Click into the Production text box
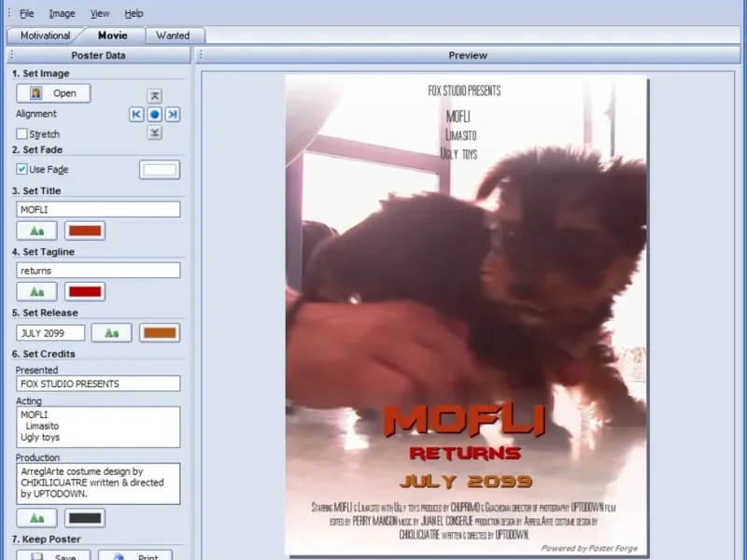 coord(98,483)
